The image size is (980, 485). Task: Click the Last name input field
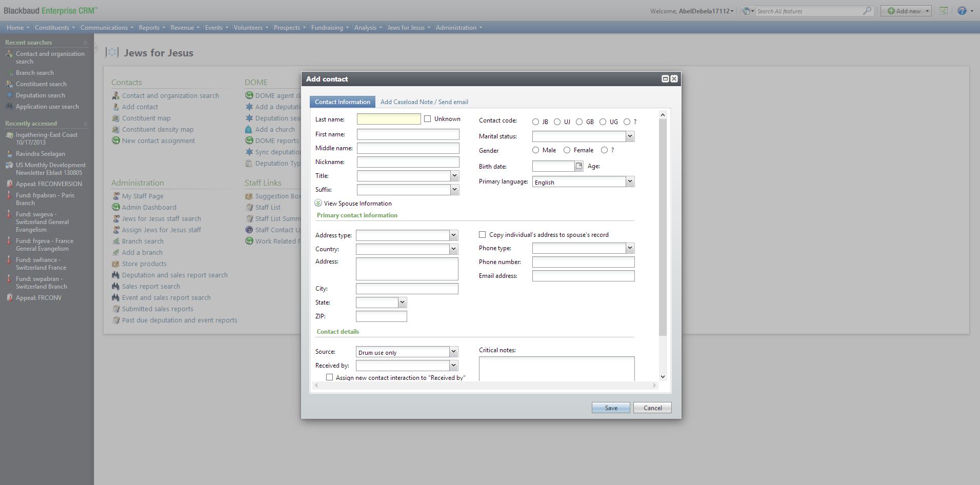(389, 119)
